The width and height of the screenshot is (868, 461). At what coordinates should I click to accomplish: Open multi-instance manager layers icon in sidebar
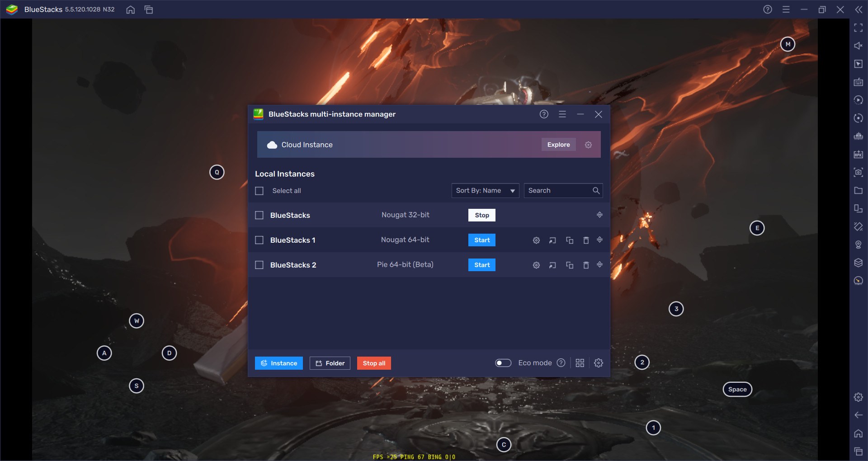[859, 263]
